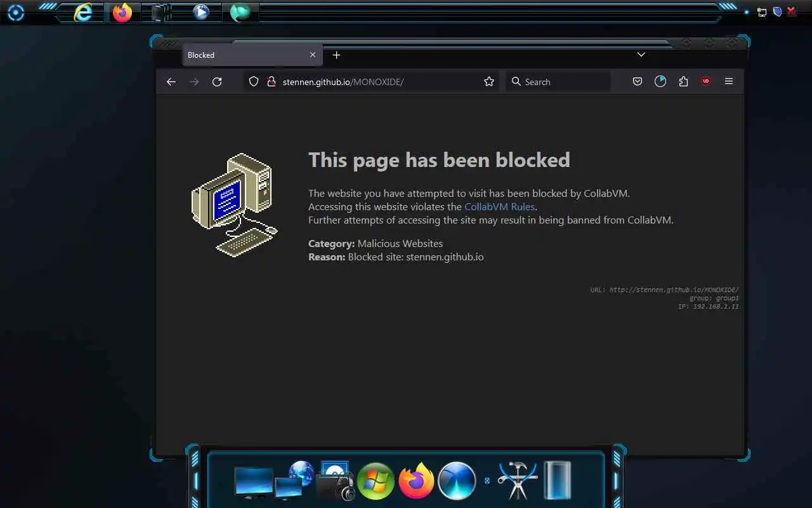
Task: Click the "IP: 192.168.1.11" text
Action: (x=708, y=307)
